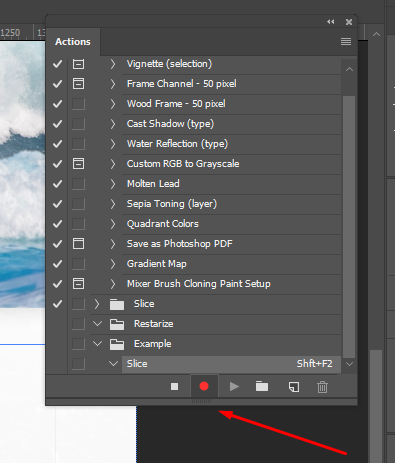The image size is (395, 463).
Task: Expand the Mixer Brush Cloning Paint Setup action
Action: [x=113, y=284]
